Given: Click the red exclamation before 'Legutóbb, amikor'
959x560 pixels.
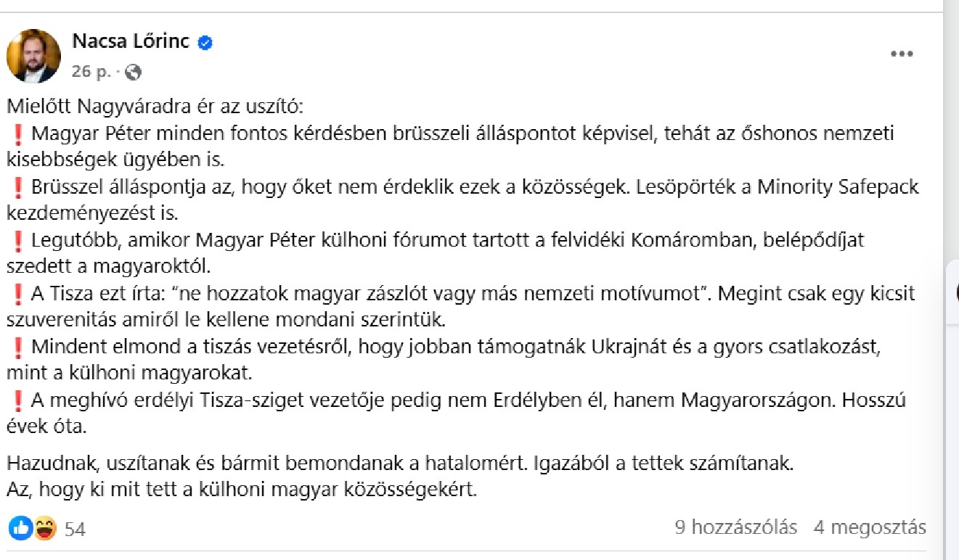Looking at the screenshot, I should coord(19,240).
